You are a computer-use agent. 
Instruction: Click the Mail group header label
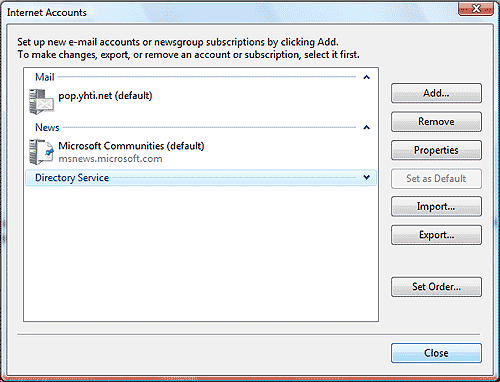click(45, 77)
